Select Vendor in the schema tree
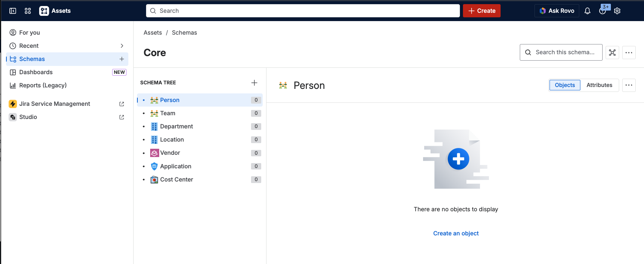The height and width of the screenshot is (264, 644). (x=170, y=153)
